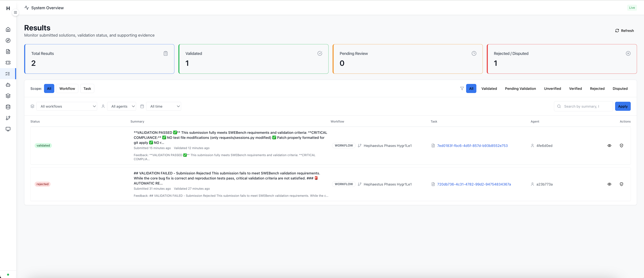Open task link 720db736-4c31-4782-99d2-94754834367a
The height and width of the screenshot is (278, 644).
(474, 184)
